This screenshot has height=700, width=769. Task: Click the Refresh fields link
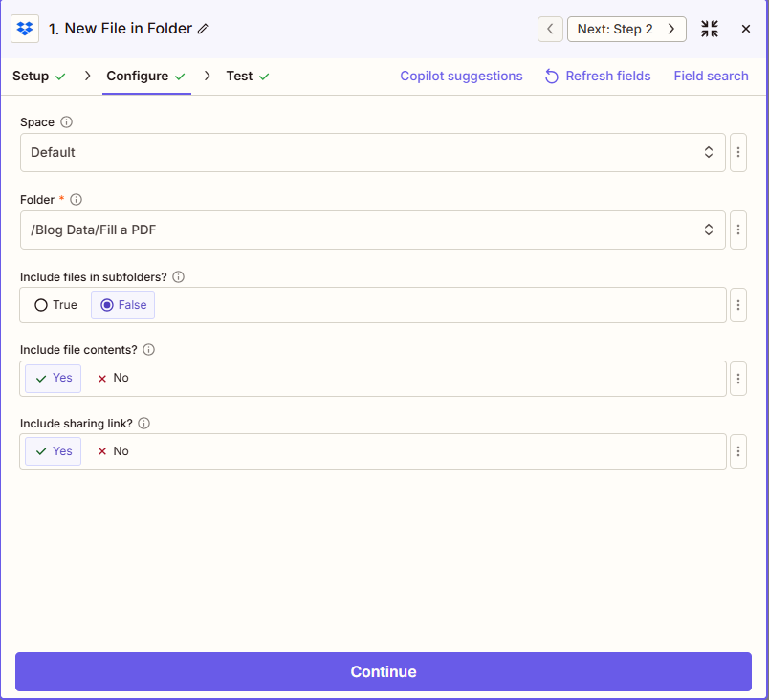pos(598,77)
